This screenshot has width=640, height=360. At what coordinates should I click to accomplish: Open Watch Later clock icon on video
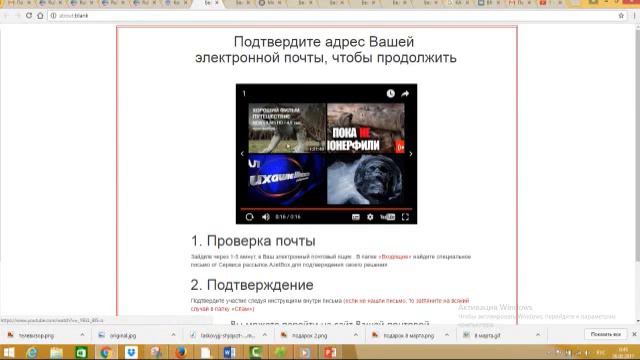tap(391, 93)
